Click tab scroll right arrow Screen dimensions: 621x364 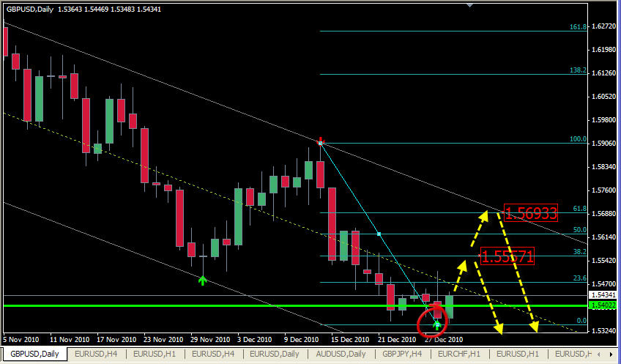point(609,354)
